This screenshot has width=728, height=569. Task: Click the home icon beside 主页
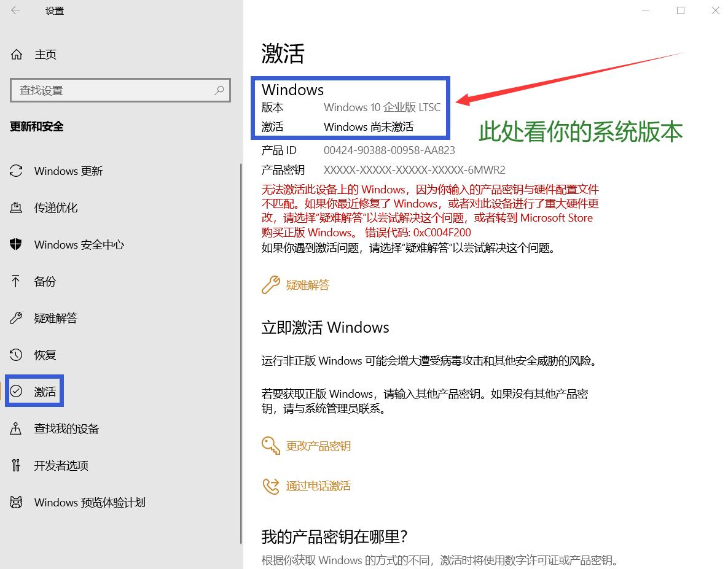(16, 55)
